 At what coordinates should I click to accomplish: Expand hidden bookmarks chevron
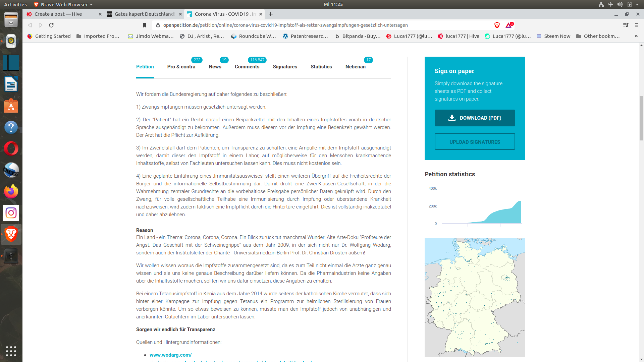coord(636,36)
